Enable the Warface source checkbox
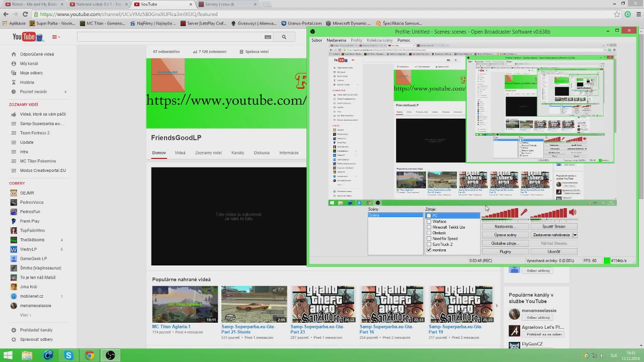This screenshot has width=644, height=362. click(x=429, y=221)
